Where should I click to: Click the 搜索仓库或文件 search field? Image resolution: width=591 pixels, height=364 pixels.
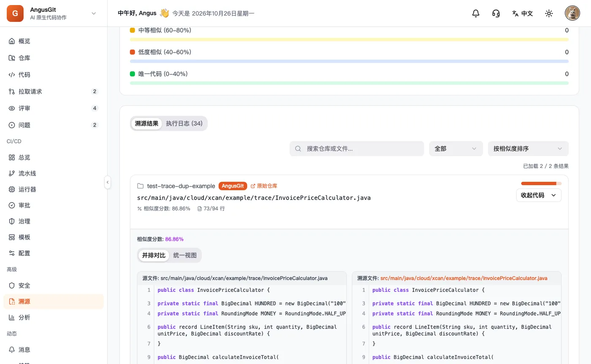357,148
